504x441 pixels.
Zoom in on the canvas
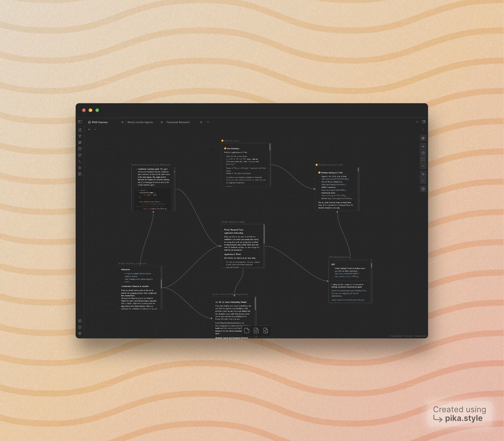tap(423, 147)
